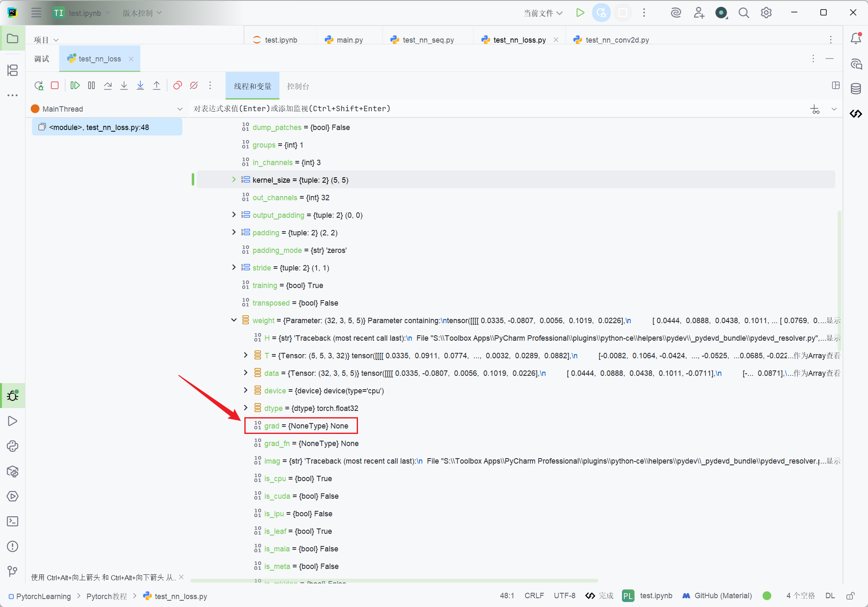This screenshot has height=607, width=868.
Task: View breakpoints icon in debug toolbar
Action: (178, 86)
